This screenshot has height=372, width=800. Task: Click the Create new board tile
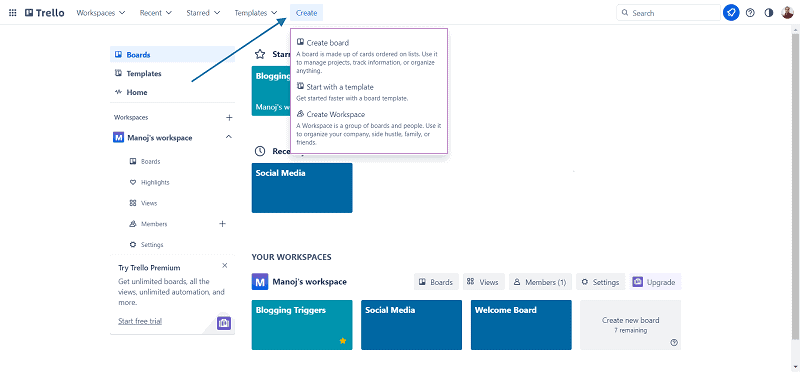[x=631, y=325]
